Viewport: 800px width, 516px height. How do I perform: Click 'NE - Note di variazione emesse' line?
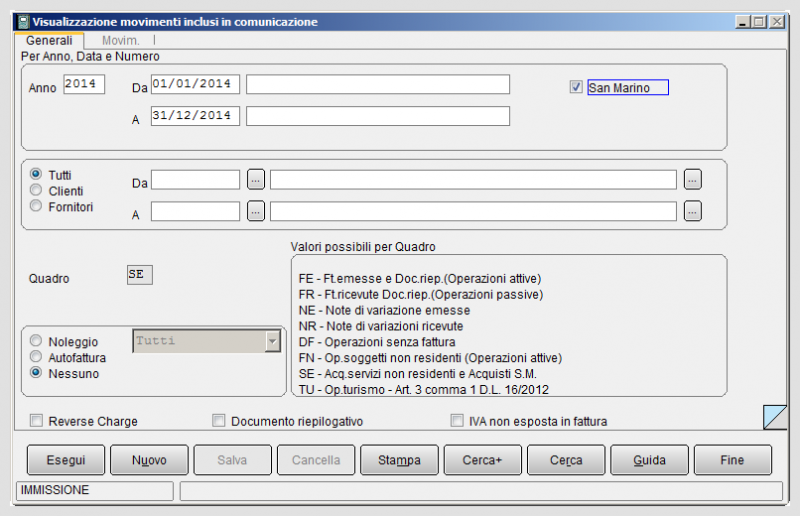pos(384,310)
